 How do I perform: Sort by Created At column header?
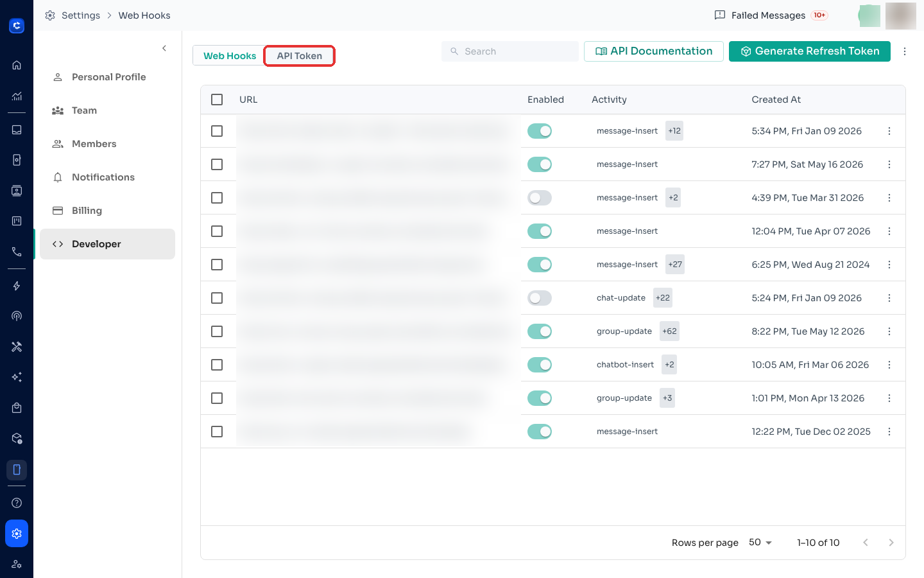click(x=776, y=100)
